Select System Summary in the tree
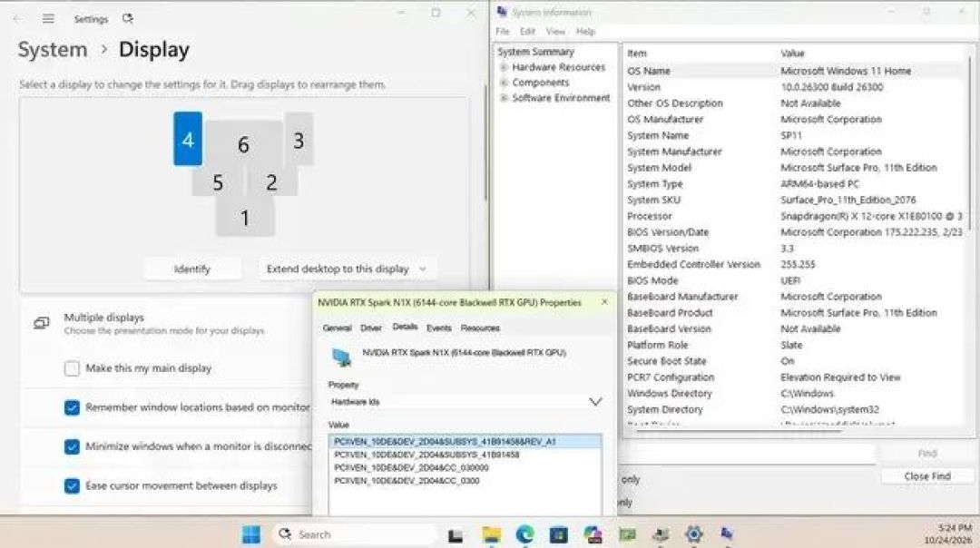Viewport: 980px width, 548px height. tap(535, 52)
